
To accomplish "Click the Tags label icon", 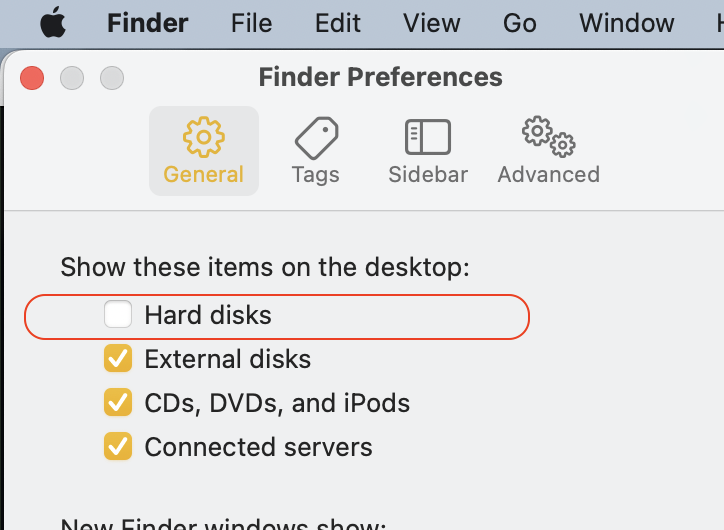I will (x=316, y=137).
